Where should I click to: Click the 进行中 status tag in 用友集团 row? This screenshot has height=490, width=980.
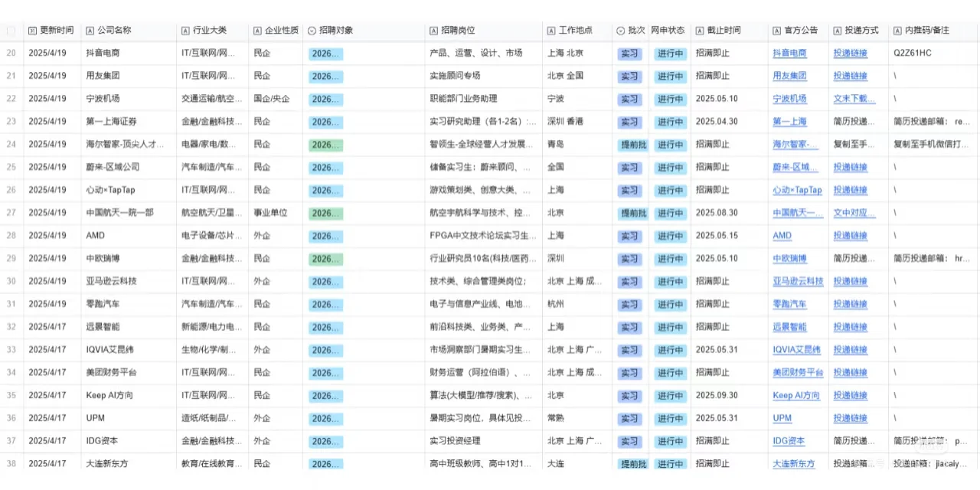tap(670, 77)
